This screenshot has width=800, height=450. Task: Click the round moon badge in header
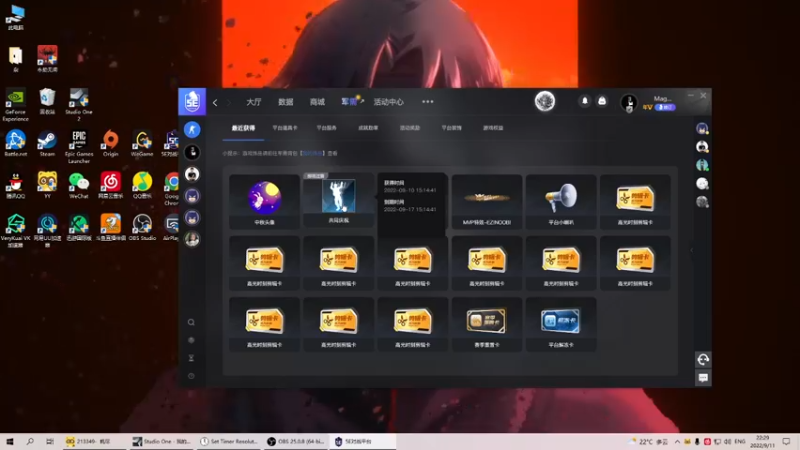point(544,101)
